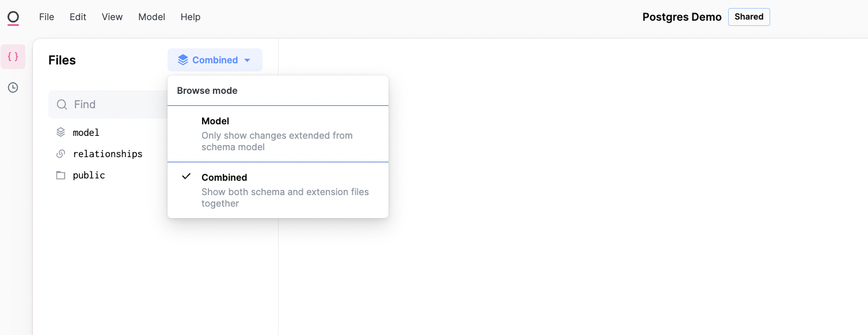Select the Model browse mode option
This screenshot has height=335, width=868.
277,134
